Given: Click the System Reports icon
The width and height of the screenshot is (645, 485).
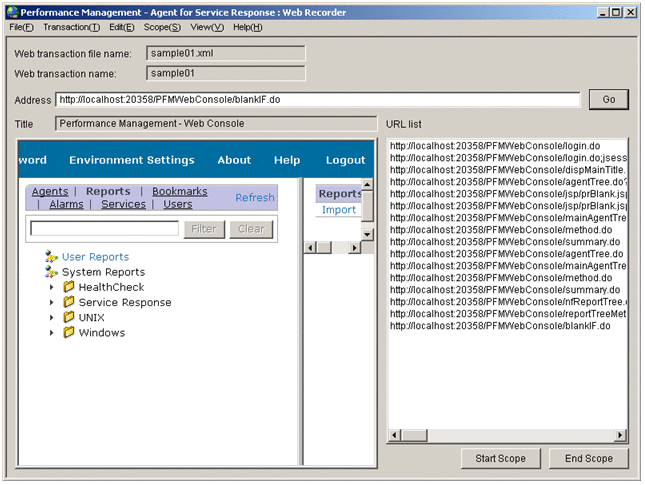Looking at the screenshot, I should tap(51, 272).
